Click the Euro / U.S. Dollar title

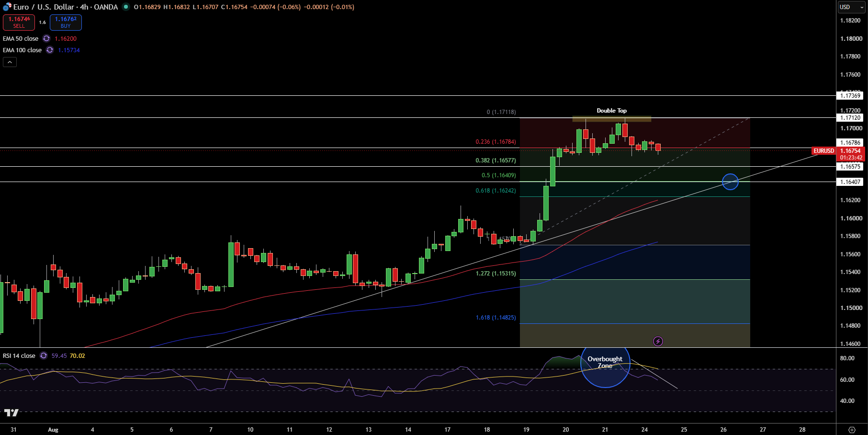point(44,7)
